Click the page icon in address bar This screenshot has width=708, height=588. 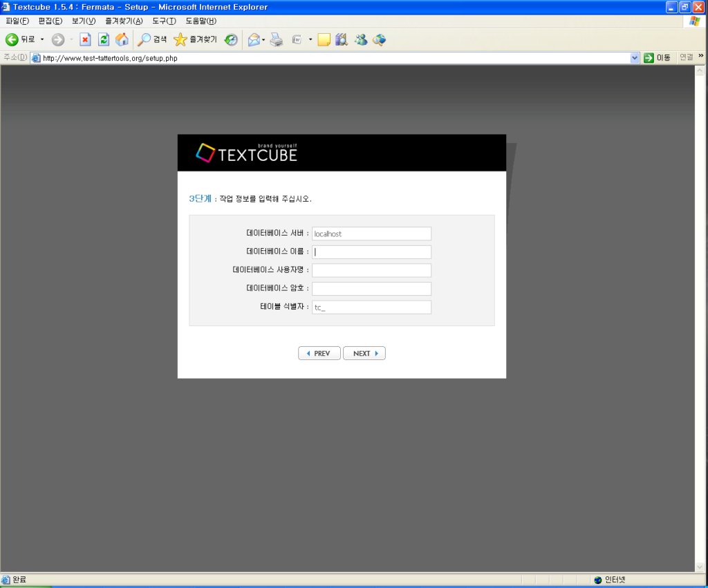36,58
